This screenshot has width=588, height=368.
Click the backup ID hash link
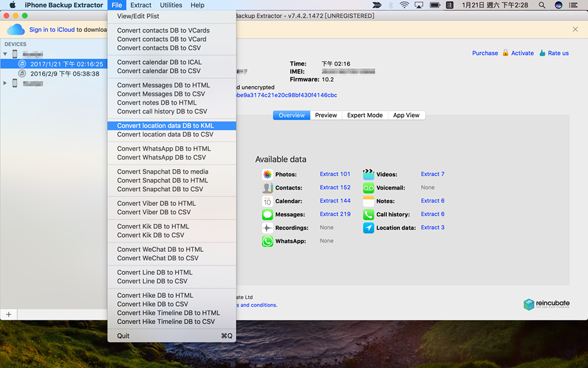286,95
